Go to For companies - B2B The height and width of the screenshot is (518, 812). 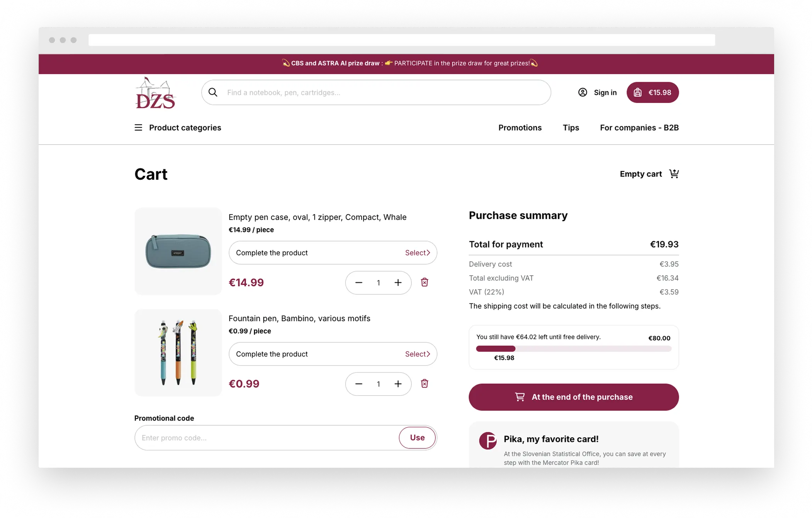pyautogui.click(x=639, y=128)
